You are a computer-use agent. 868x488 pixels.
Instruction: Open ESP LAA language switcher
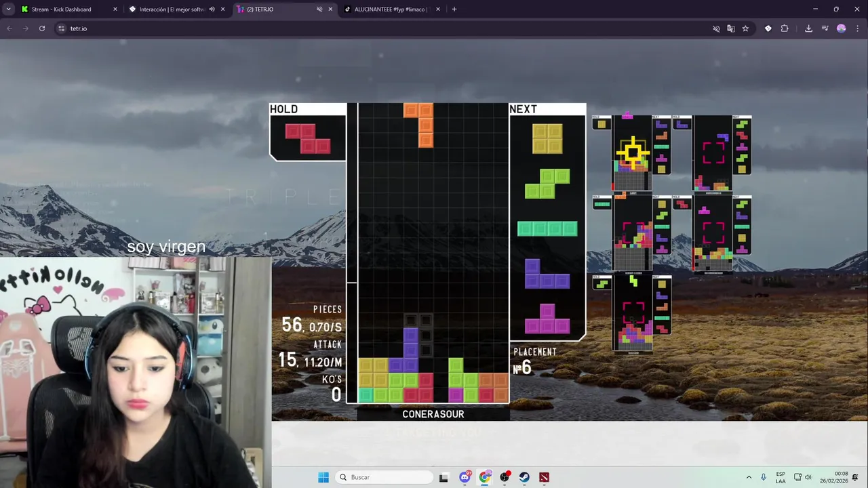pyautogui.click(x=781, y=477)
